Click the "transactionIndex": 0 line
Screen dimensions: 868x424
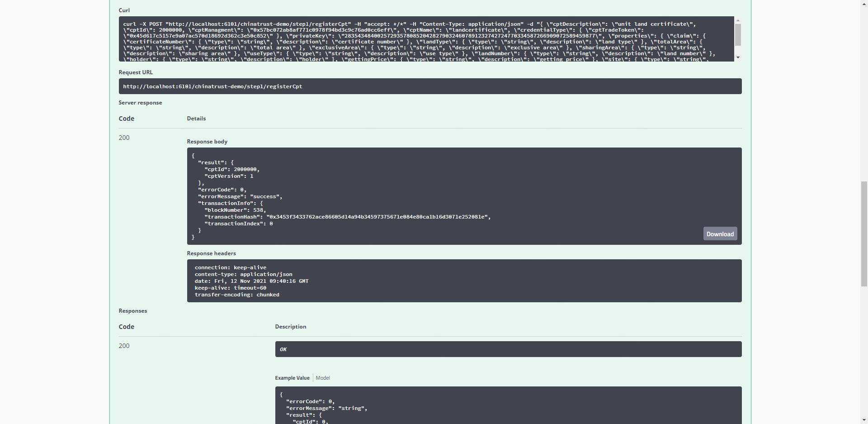(x=238, y=224)
